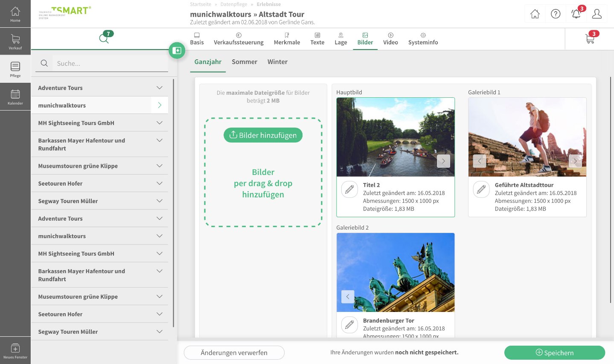The image size is (614, 364).
Task: Expand first Segway Touren Müller entry
Action: click(x=160, y=201)
